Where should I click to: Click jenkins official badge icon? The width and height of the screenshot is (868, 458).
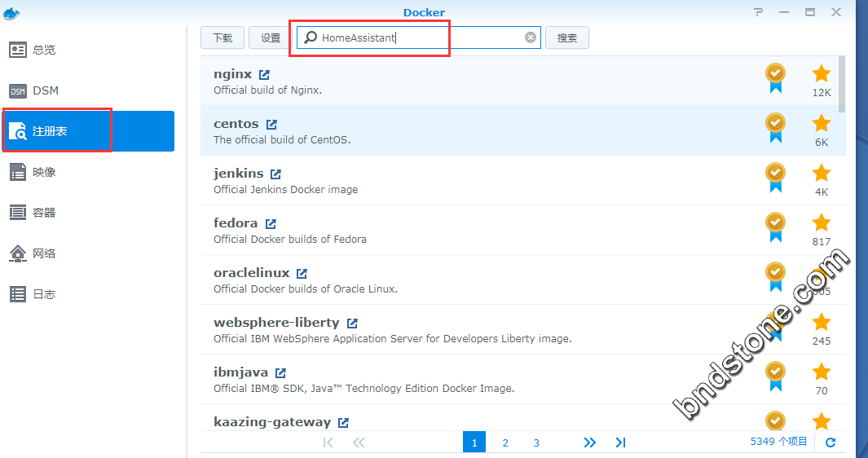pyautogui.click(x=776, y=178)
